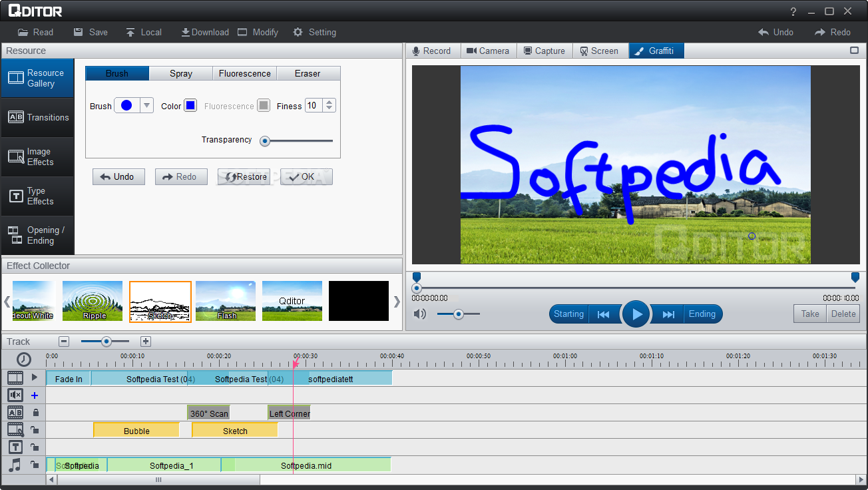The image size is (868, 490).
Task: Toggle the music track lock
Action: coord(35,465)
